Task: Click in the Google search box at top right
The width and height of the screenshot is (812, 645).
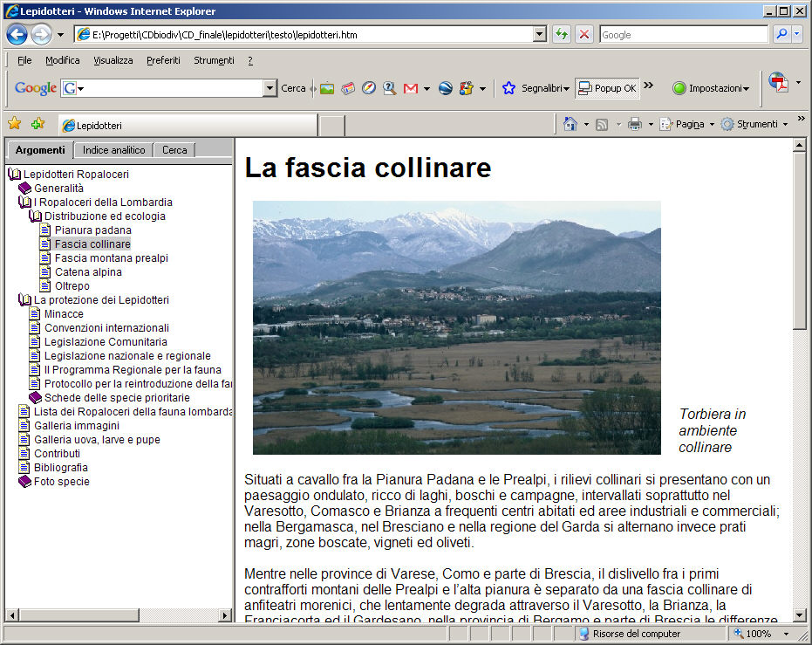Action: pyautogui.click(x=684, y=35)
